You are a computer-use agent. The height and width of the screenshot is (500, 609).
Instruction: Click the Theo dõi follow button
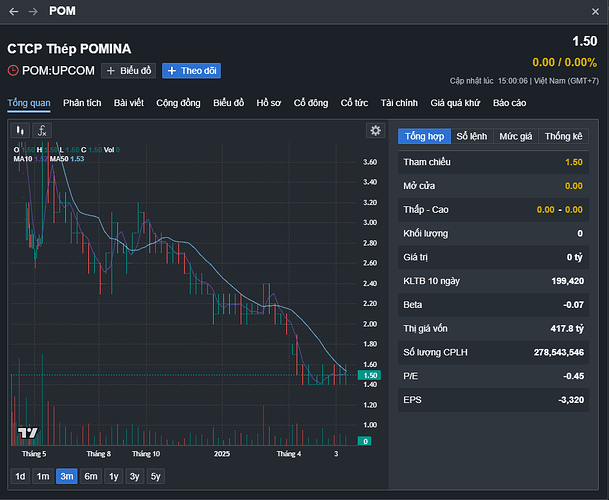point(191,71)
